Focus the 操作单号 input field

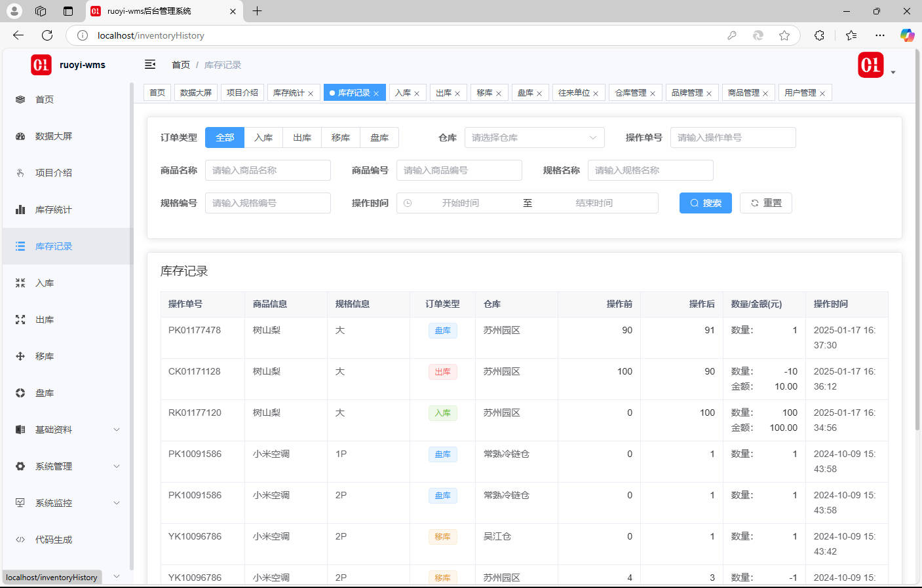point(733,138)
